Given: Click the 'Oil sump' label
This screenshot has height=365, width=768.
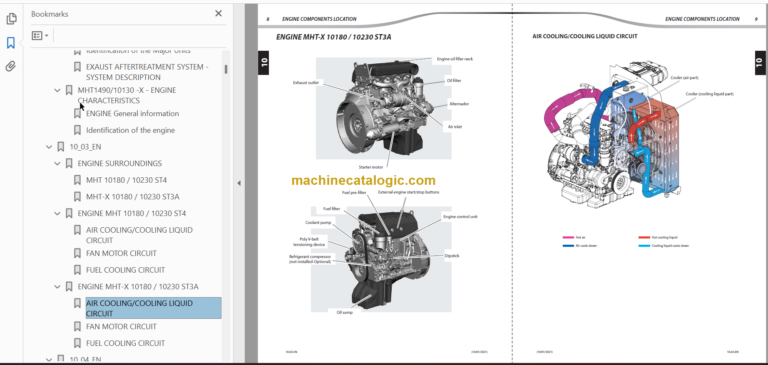Looking at the screenshot, I should pos(344,313).
